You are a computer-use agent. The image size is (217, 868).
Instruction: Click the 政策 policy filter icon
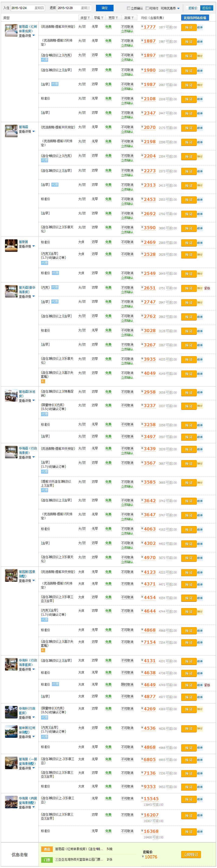(133, 18)
